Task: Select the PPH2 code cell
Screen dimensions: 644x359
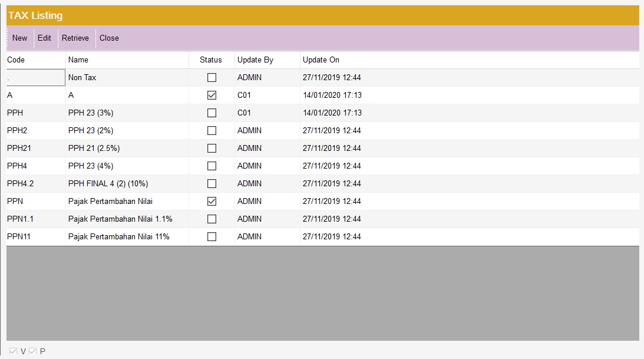Action: tap(17, 130)
